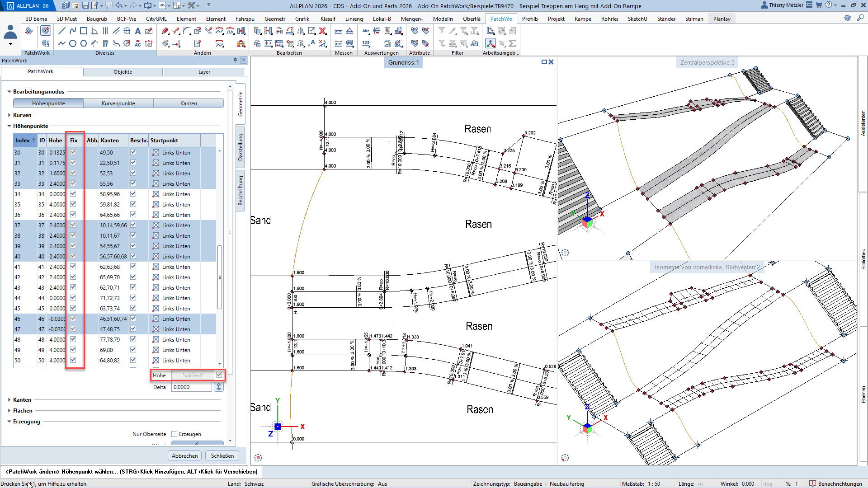The image size is (868, 488).
Task: Select the circle drawing tool
Action: click(x=73, y=44)
